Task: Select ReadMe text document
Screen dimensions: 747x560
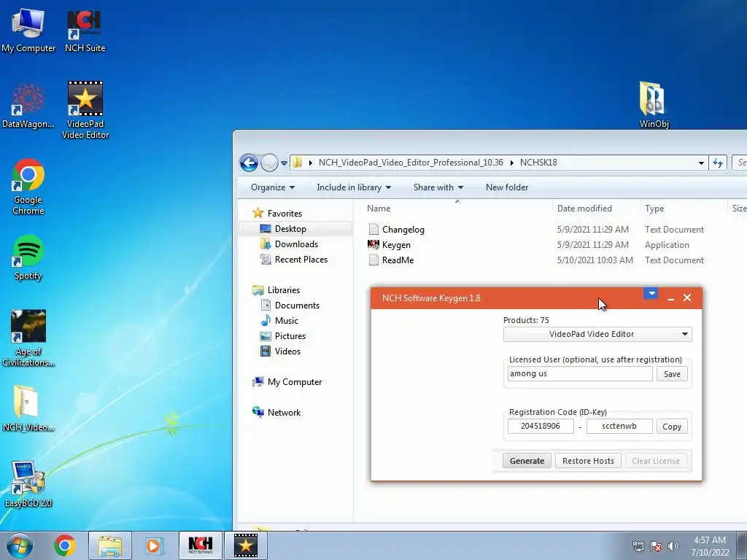Action: [x=391, y=260]
